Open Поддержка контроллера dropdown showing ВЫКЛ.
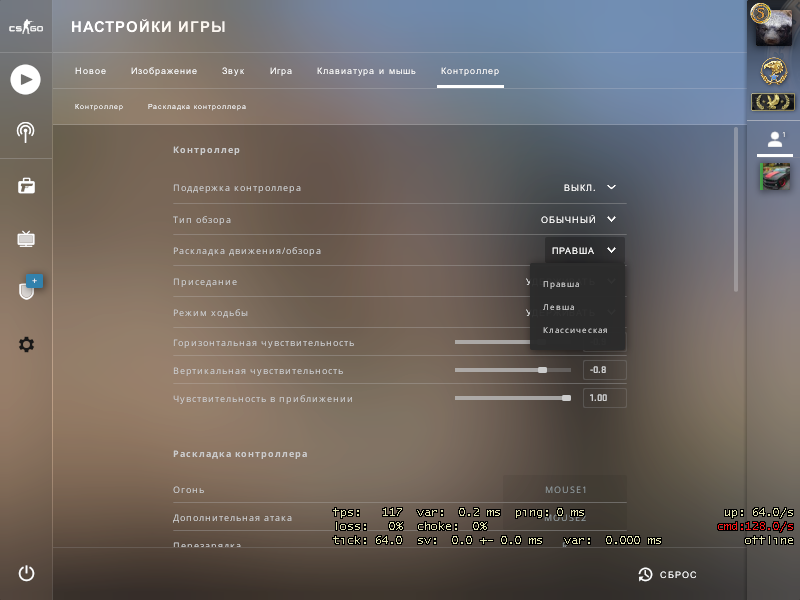This screenshot has width=800, height=600. (590, 188)
